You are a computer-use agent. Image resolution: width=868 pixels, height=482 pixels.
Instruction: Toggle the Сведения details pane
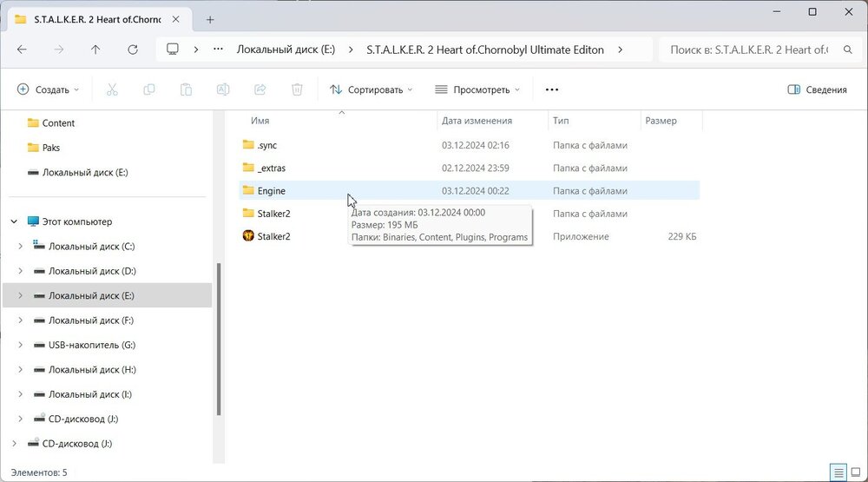[816, 89]
